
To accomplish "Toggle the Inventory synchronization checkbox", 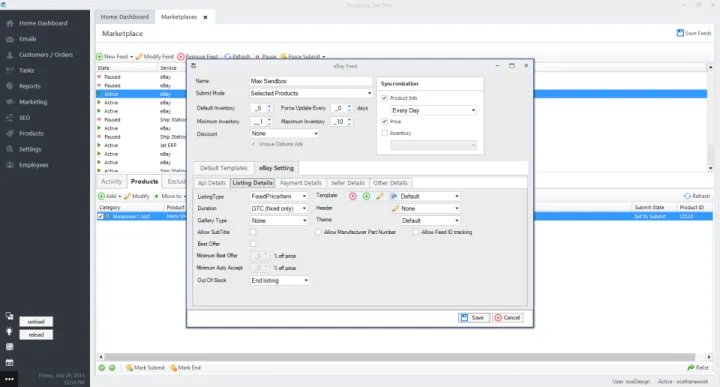I will pos(385,133).
